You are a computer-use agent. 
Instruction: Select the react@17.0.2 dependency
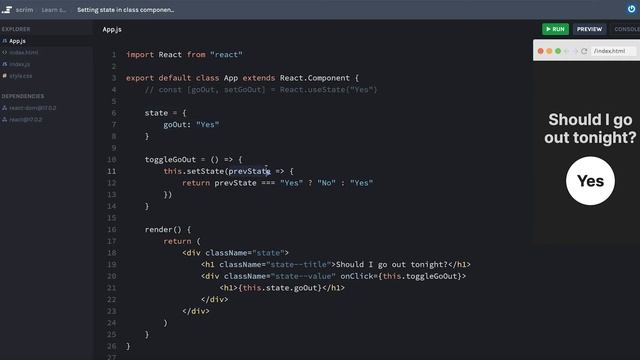26,120
